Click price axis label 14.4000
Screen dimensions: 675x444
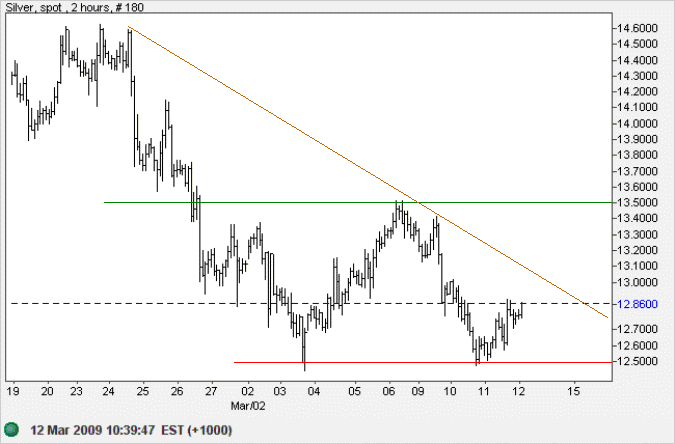pos(638,60)
